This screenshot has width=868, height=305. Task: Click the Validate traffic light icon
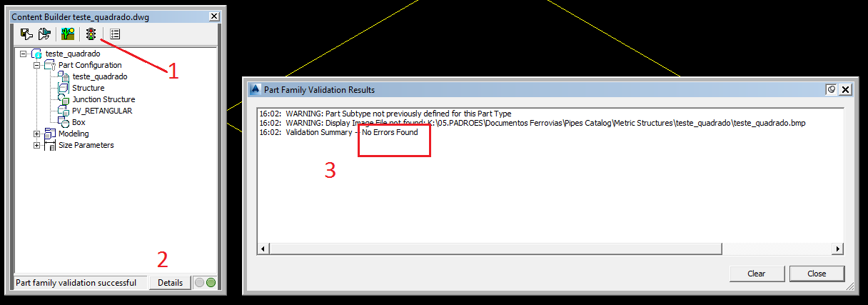pos(91,34)
